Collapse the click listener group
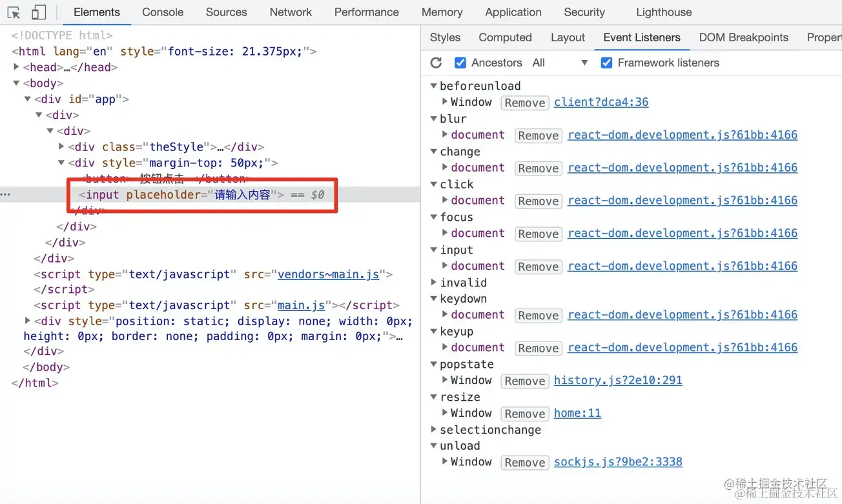 point(434,185)
